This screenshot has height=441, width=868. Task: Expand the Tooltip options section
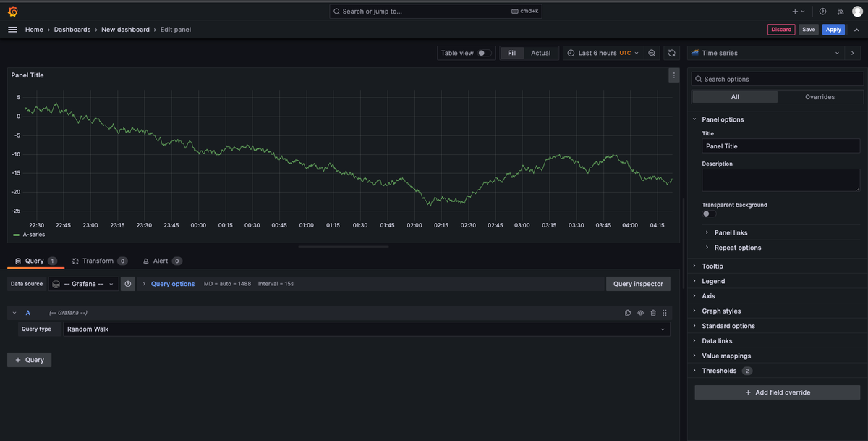tap(712, 266)
